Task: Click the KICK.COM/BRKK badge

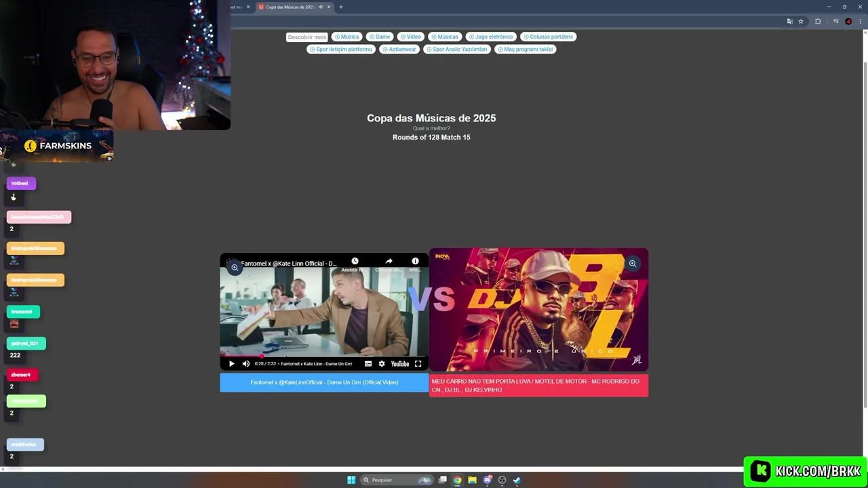Action: pos(805,471)
